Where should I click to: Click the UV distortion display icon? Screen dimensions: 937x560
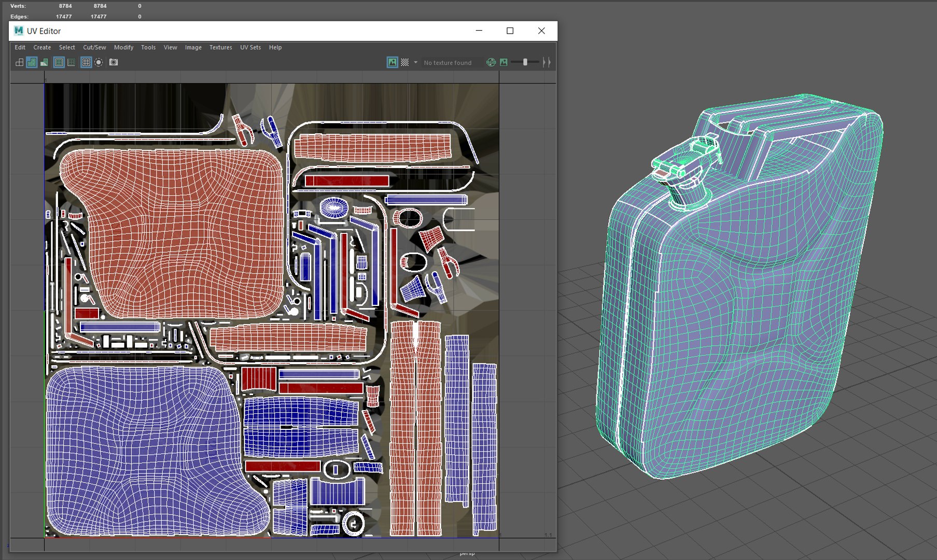click(44, 62)
